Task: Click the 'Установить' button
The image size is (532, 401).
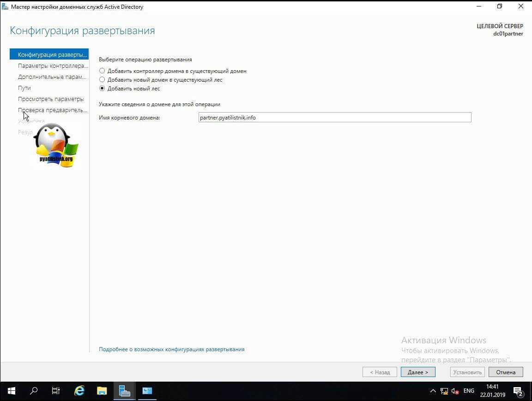Action: (467, 372)
